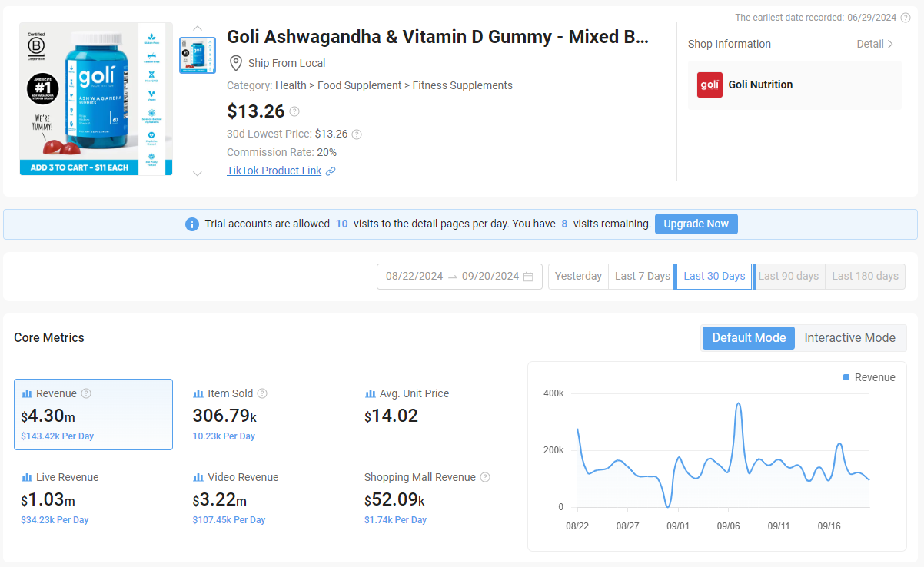Select the Revenue $4.30m metric card
Viewport: 924px width, 567px height.
(x=93, y=414)
